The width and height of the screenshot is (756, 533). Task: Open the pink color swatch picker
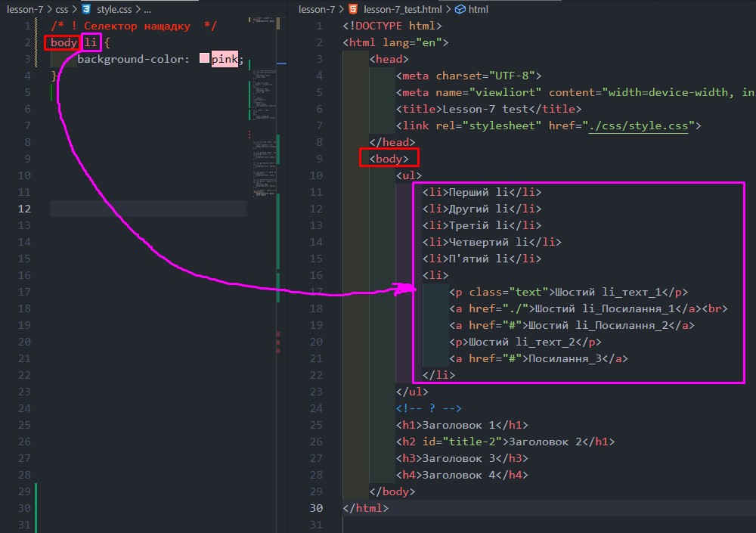click(x=204, y=59)
